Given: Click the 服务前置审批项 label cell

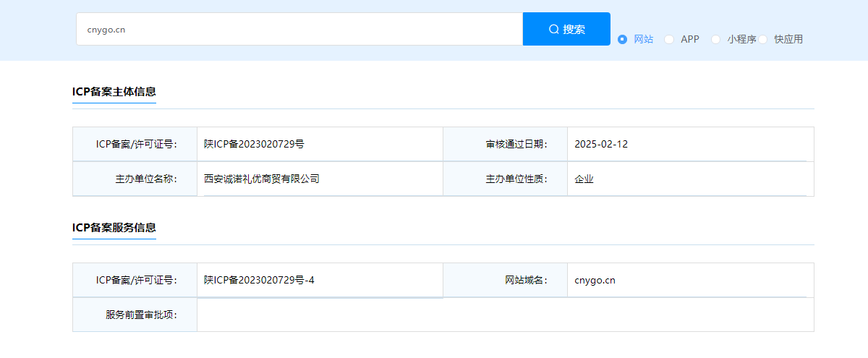Looking at the screenshot, I should tap(135, 315).
